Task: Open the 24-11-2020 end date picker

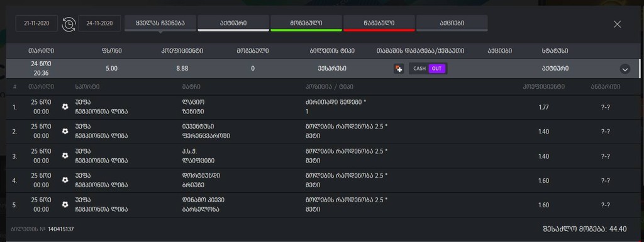Action: [100, 23]
